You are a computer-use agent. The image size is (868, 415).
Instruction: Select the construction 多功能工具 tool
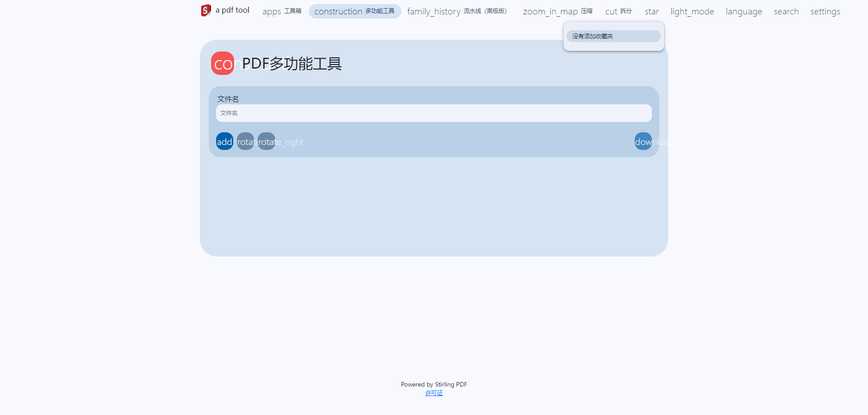[x=354, y=11]
